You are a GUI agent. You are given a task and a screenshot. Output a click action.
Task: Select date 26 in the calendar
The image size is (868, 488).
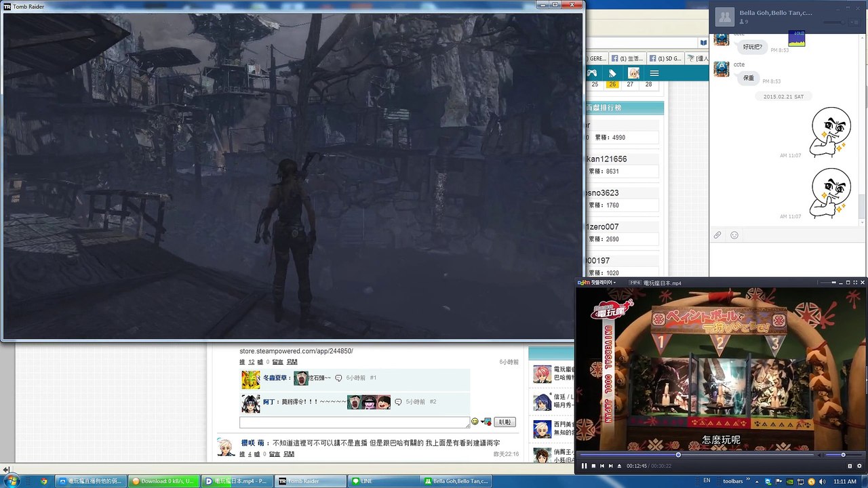tap(612, 85)
